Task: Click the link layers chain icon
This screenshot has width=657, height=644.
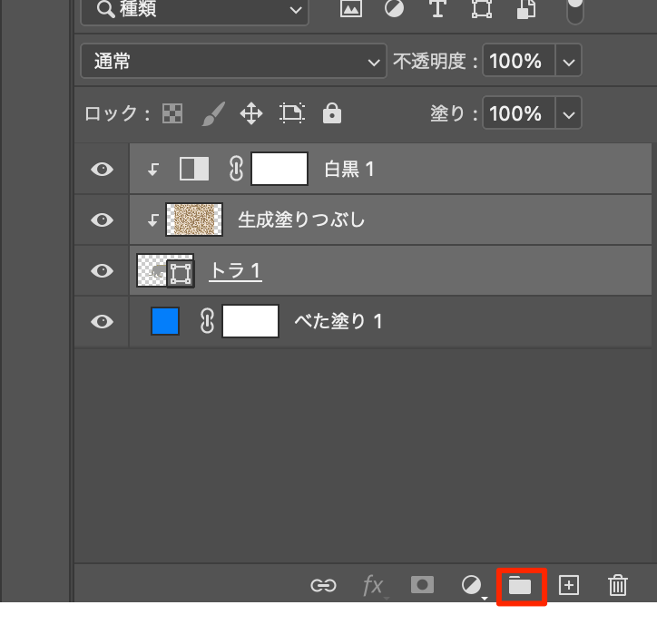Action: pos(324,586)
